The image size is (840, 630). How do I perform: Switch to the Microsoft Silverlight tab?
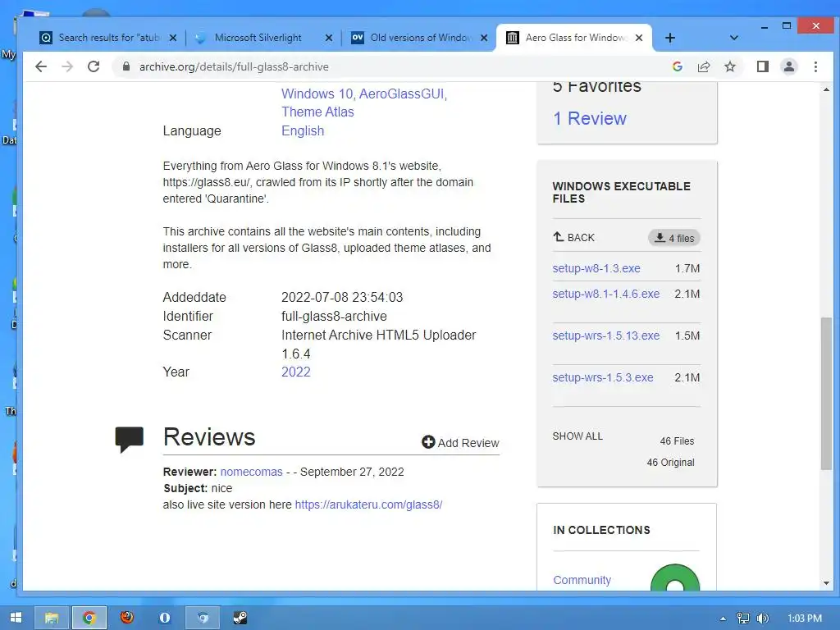coord(262,38)
